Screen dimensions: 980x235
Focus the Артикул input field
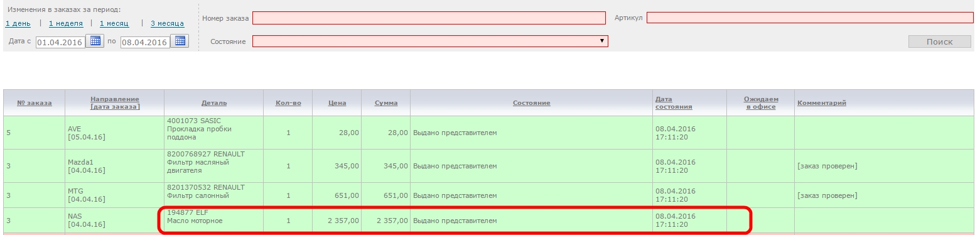pyautogui.click(x=810, y=18)
